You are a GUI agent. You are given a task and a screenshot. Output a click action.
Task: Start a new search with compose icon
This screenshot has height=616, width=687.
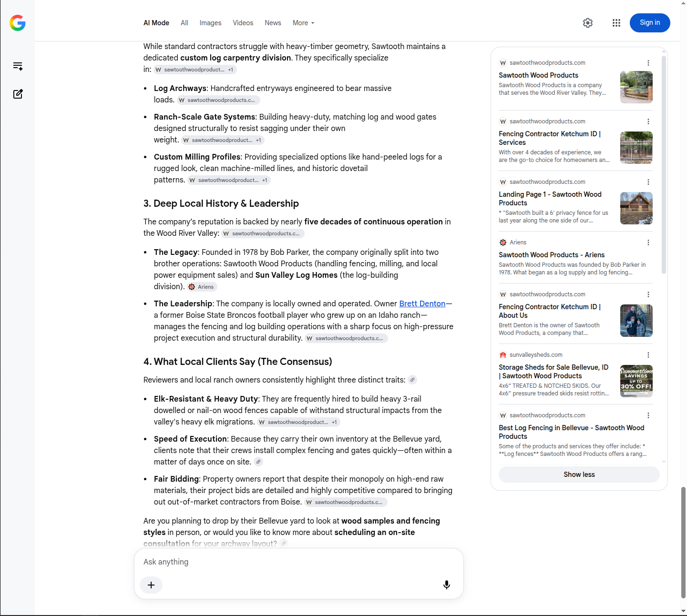[x=18, y=94]
